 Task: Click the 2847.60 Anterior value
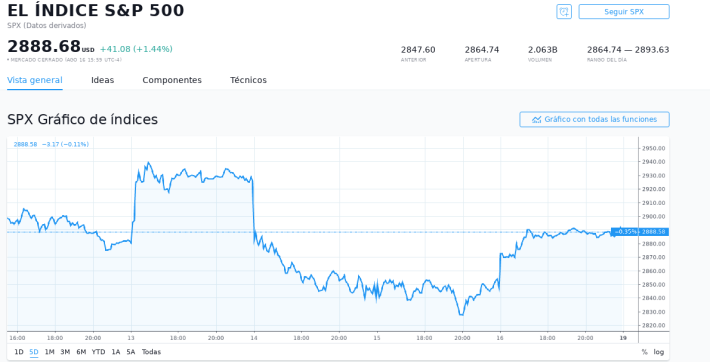coord(418,50)
